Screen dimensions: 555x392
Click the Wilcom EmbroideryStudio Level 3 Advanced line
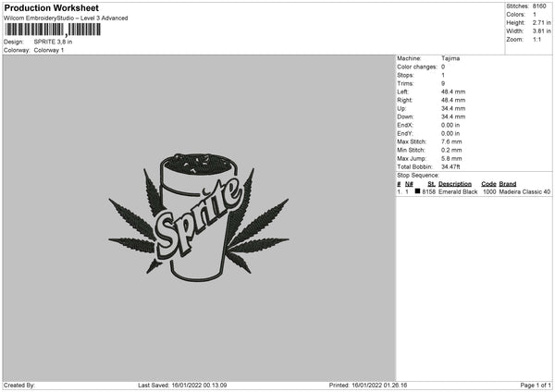(x=66, y=18)
